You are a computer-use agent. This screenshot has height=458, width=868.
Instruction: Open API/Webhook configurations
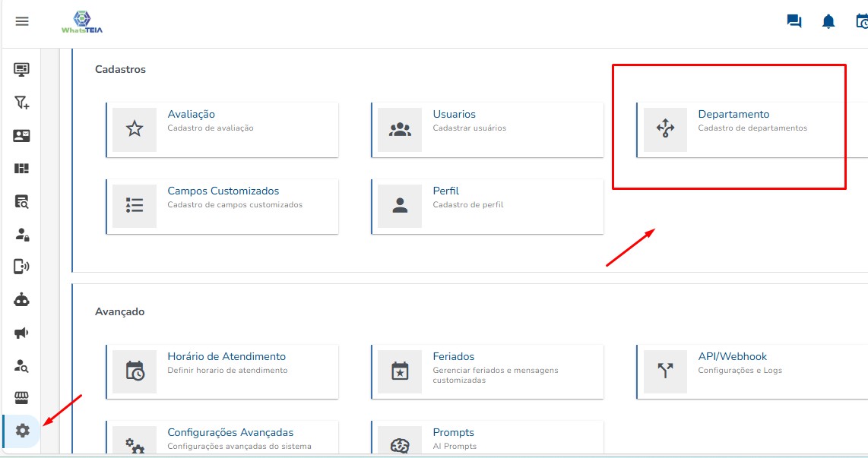tap(751, 371)
